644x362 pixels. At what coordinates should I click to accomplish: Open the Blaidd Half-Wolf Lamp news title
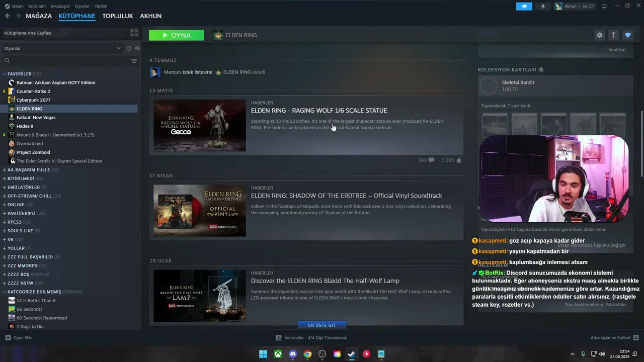325,281
